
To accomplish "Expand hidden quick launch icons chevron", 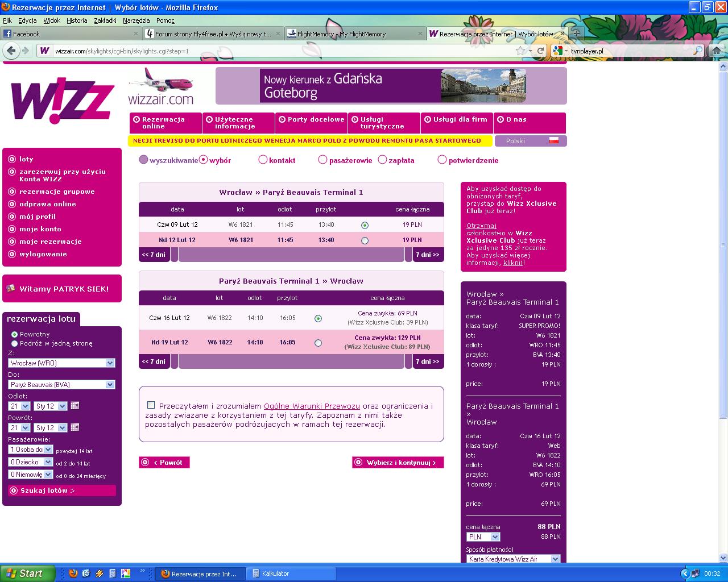I will (143, 572).
